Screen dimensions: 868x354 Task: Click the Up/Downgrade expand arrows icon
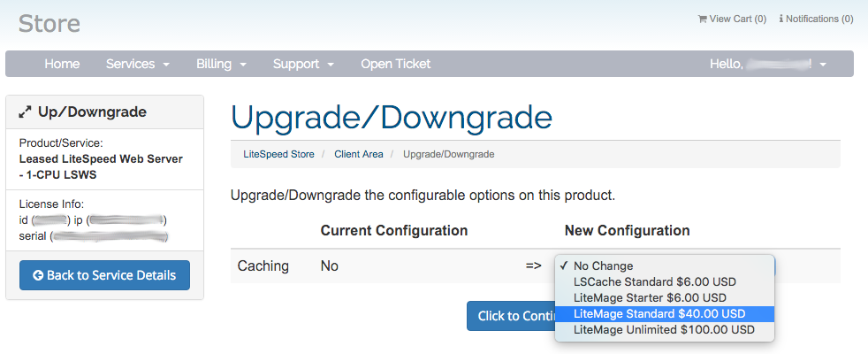(25, 112)
